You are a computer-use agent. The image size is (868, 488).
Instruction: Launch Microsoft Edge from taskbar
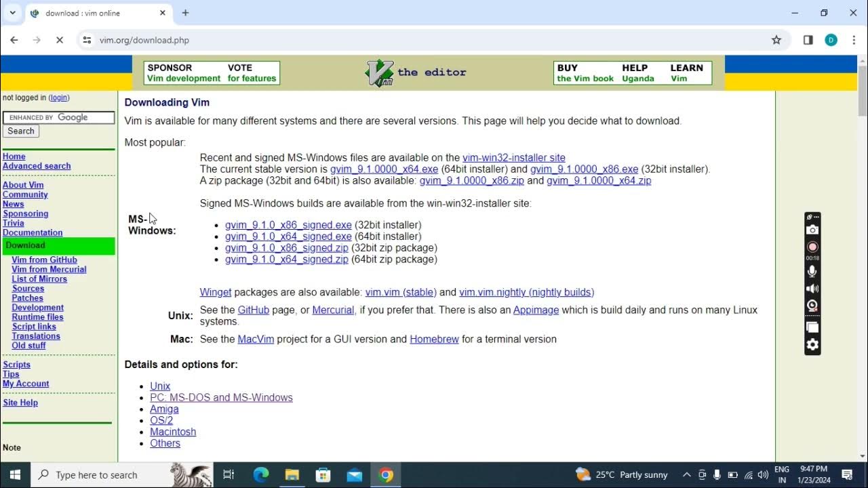[x=261, y=474]
